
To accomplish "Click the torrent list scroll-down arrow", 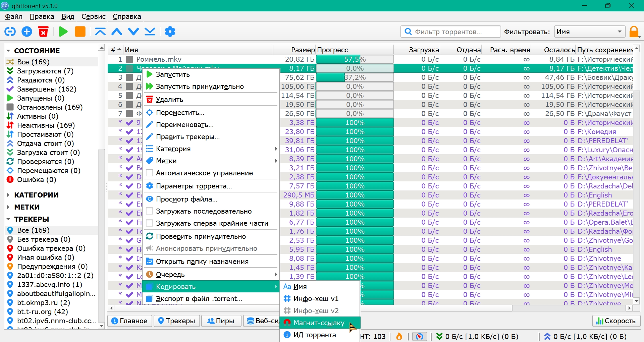I will click(637, 301).
